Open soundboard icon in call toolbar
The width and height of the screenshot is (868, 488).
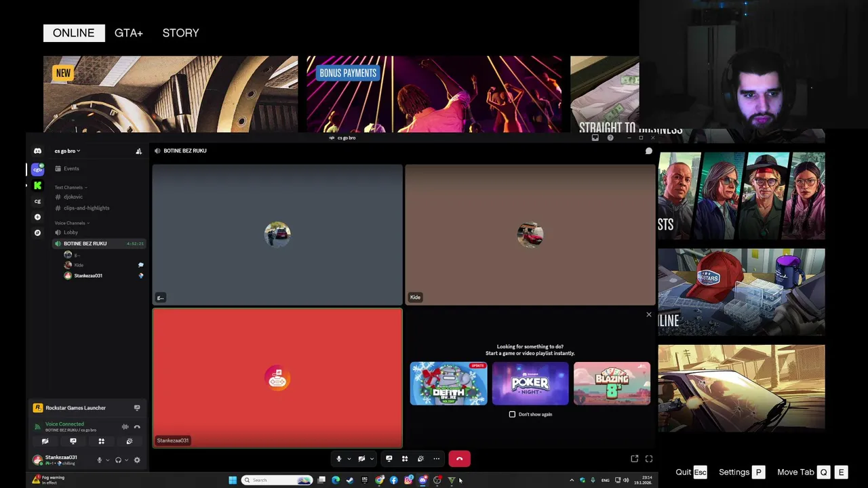[x=420, y=459]
